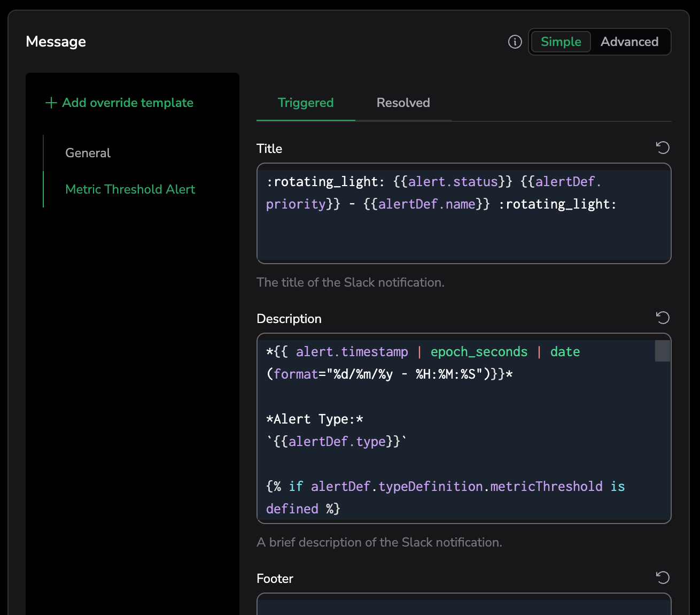The height and width of the screenshot is (615, 700).
Task: Reset the Description field using revert icon
Action: click(663, 318)
